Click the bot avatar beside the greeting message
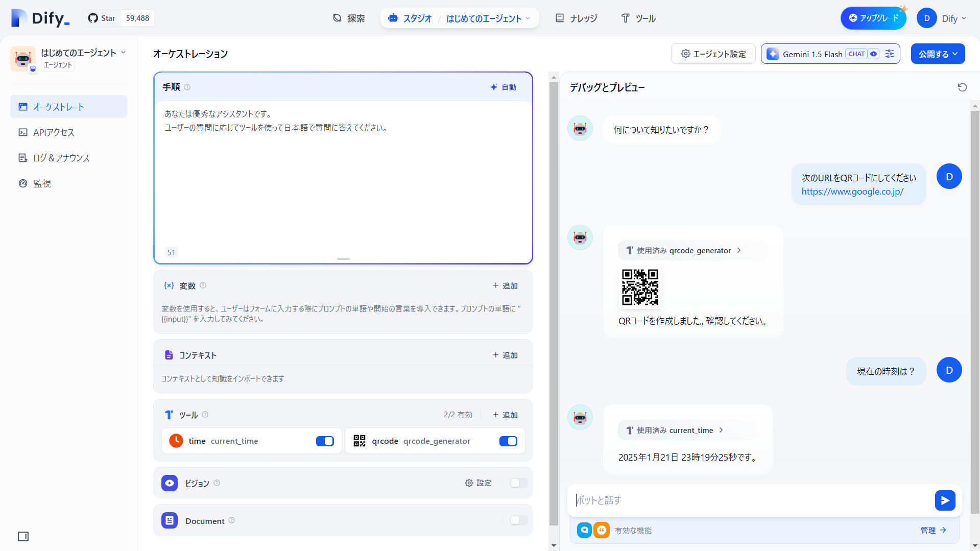Viewport: 980px width, 551px height. [x=580, y=128]
